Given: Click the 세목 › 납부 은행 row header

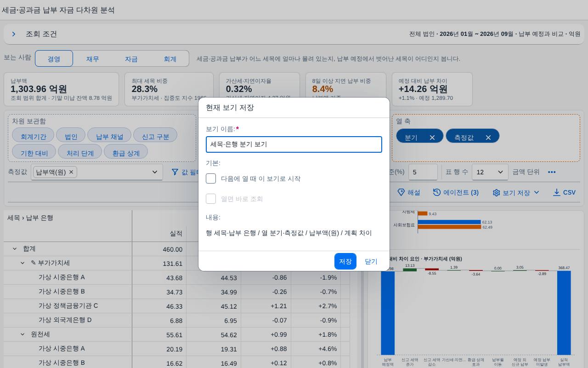Looking at the screenshot, I should [30, 218].
